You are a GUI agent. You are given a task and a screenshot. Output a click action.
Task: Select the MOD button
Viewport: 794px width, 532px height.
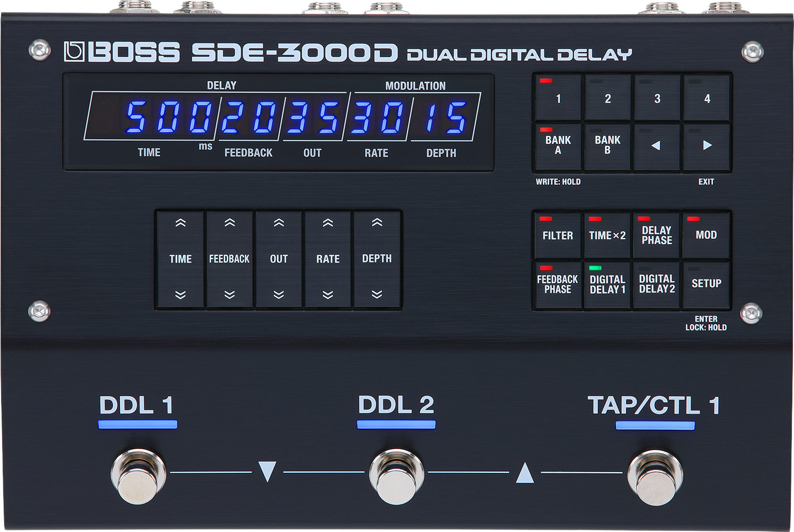tap(706, 235)
